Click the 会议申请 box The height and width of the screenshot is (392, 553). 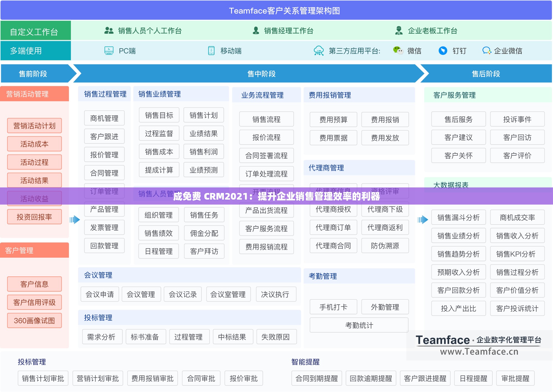pyautogui.click(x=100, y=294)
